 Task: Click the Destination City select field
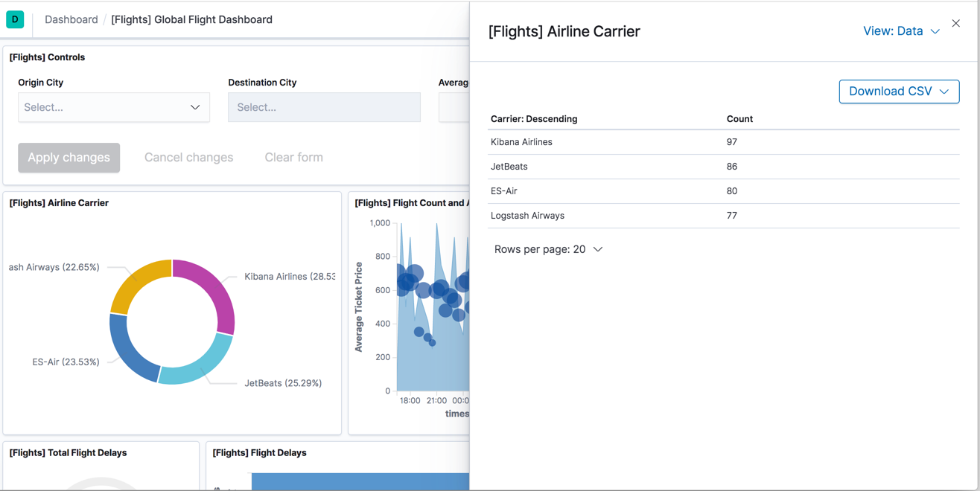(324, 107)
